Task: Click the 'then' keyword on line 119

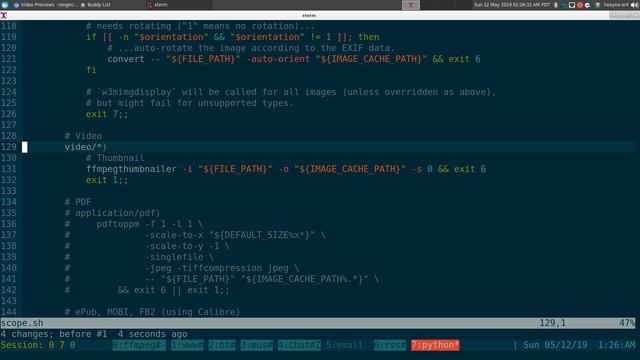Action: 369,37
